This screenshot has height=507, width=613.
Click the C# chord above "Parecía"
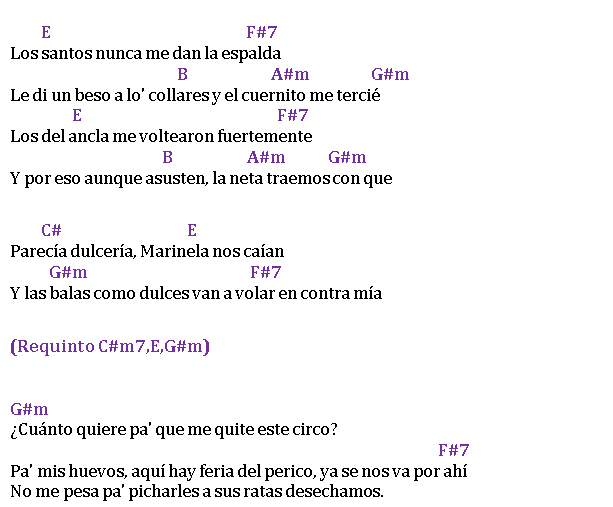tap(51, 230)
